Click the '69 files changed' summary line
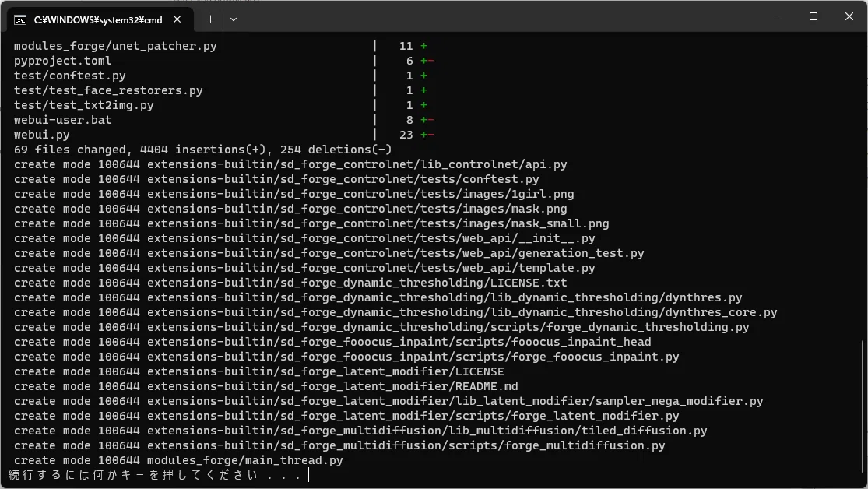 pos(202,150)
